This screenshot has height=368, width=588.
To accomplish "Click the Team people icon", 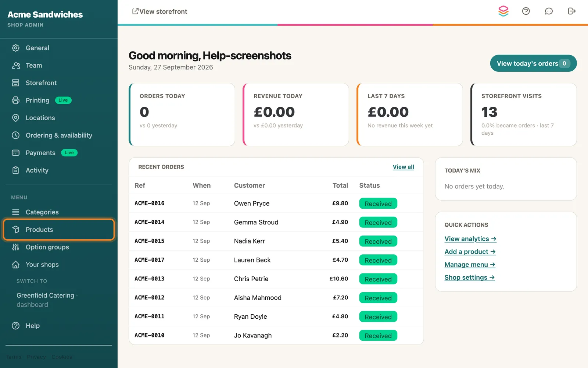I will click(15, 66).
